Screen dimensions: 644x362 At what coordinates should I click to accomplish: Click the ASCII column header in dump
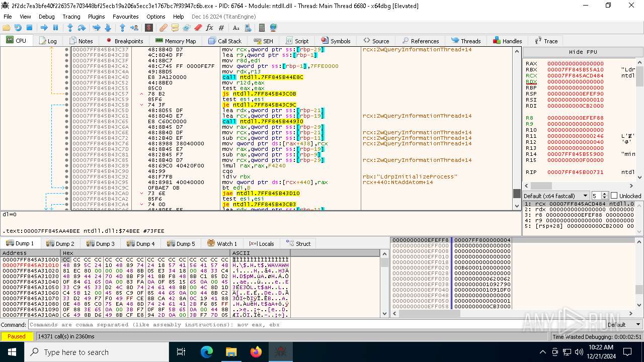tap(260, 253)
